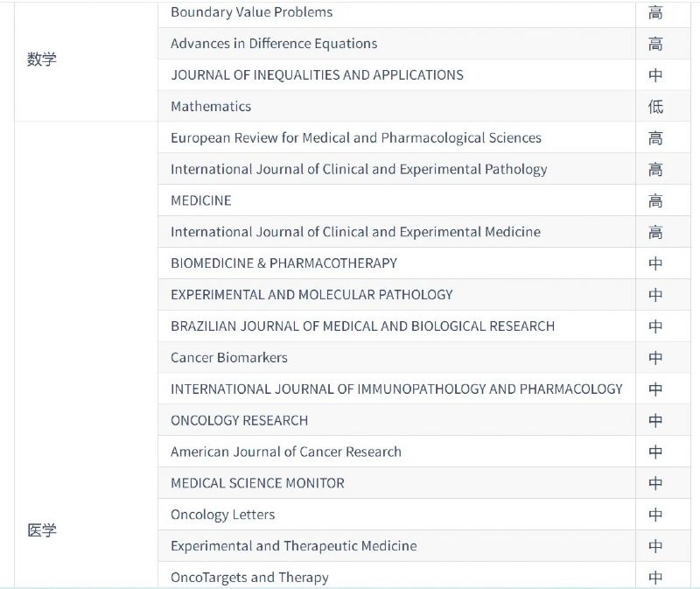Open European Review for Medical and Pharmacological Sciences
This screenshot has height=589, width=700.
pyautogui.click(x=355, y=138)
